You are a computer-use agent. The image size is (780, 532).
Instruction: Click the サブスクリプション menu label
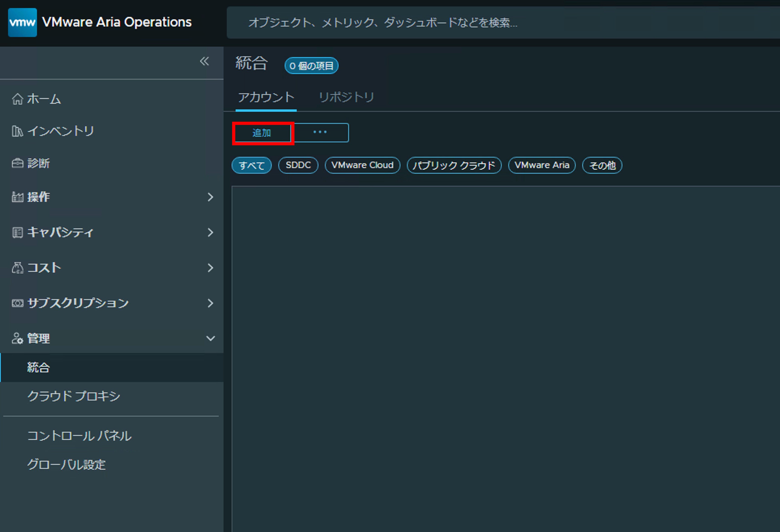(x=78, y=303)
